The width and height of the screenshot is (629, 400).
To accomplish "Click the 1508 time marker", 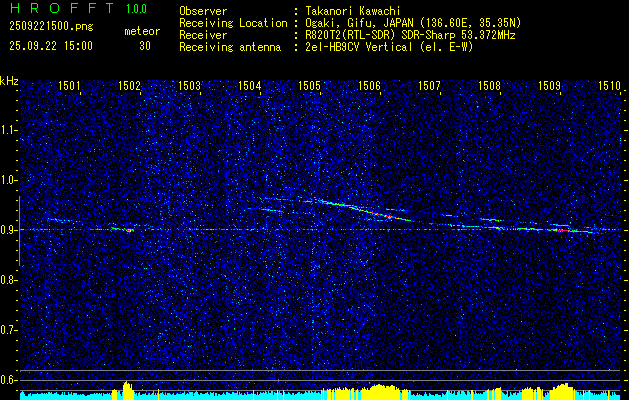I will [x=489, y=85].
